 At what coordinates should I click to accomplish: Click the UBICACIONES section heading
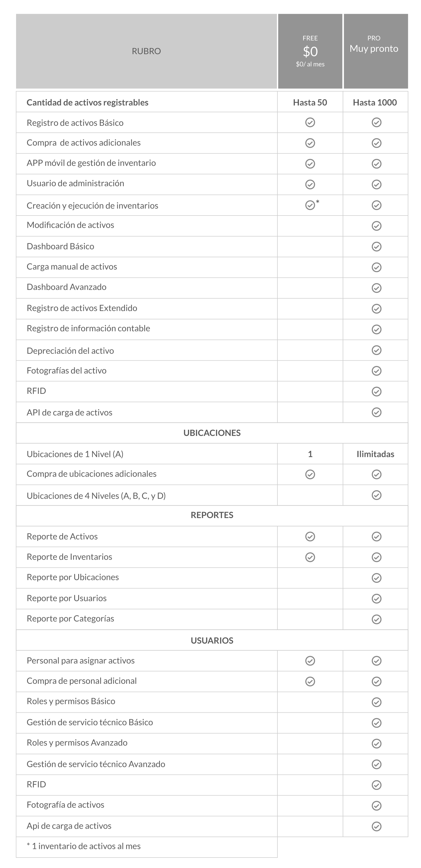[212, 433]
